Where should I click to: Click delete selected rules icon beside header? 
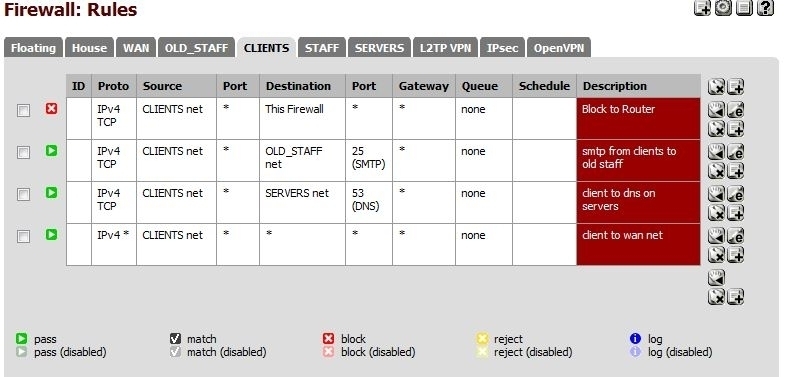716,87
